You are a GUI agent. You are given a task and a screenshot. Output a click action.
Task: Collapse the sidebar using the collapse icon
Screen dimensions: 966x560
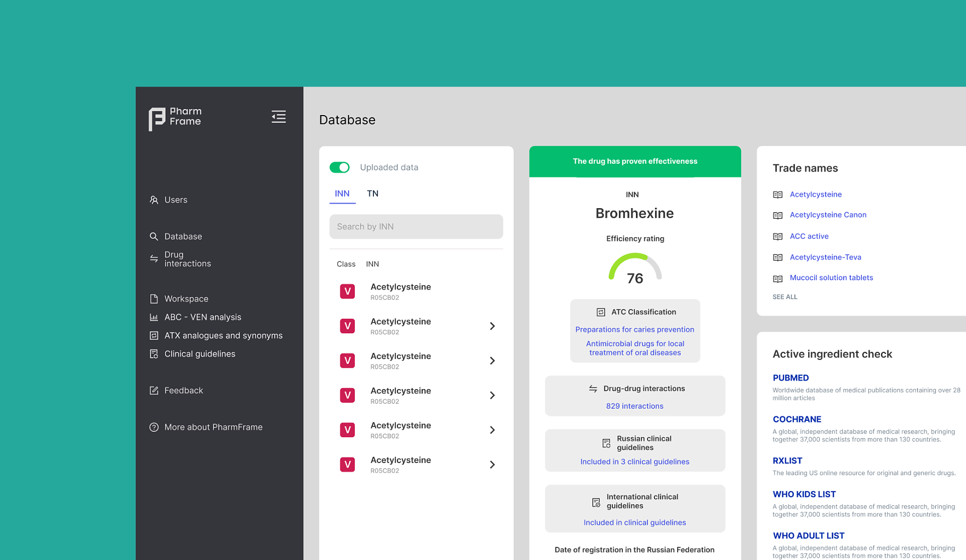coord(279,117)
